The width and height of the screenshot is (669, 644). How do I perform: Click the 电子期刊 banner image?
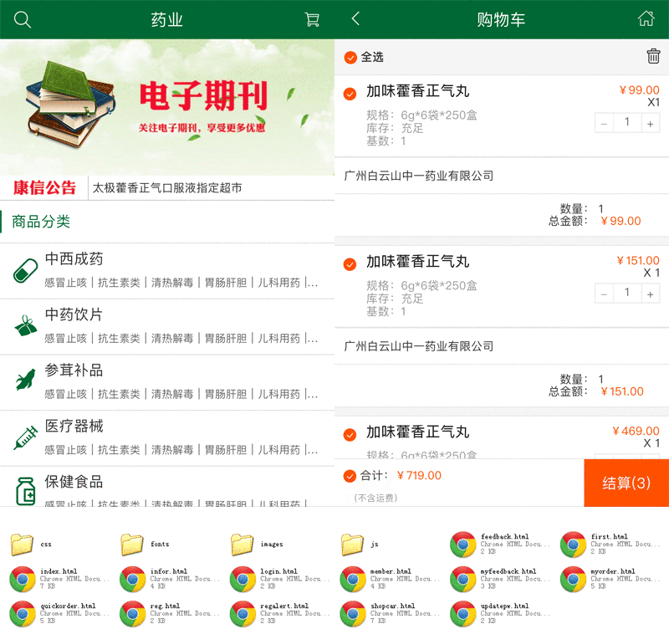point(167,107)
